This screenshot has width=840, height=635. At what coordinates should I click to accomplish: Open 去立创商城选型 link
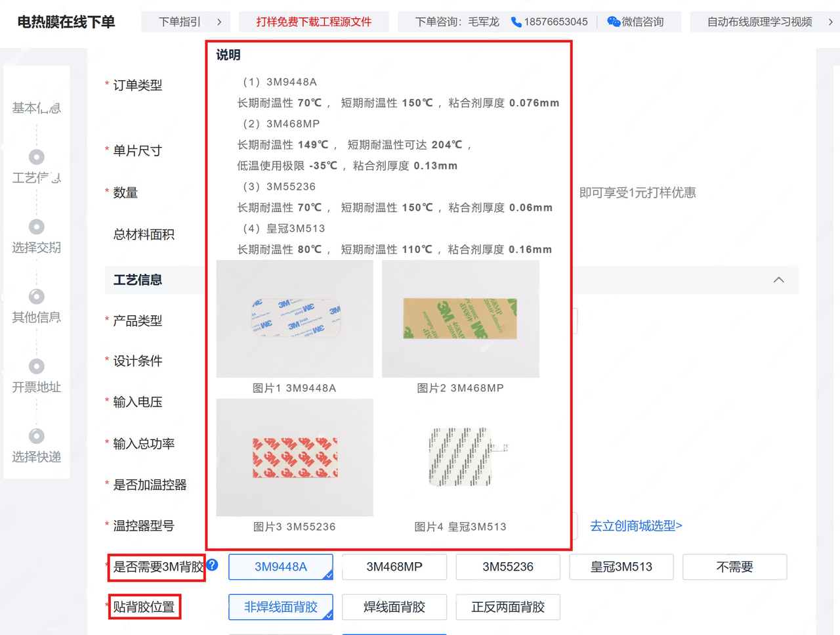(636, 526)
